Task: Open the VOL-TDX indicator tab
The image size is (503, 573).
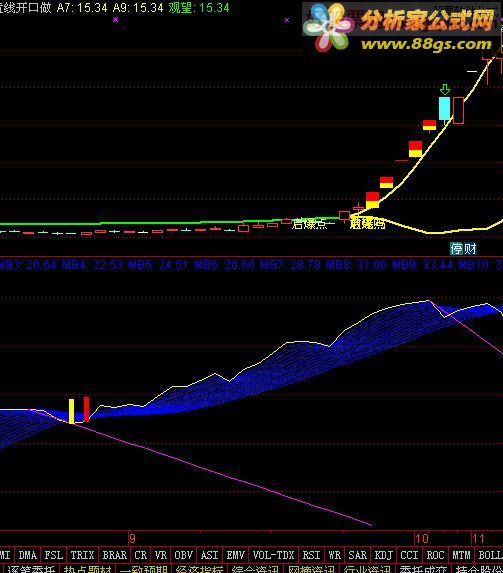Action: click(x=273, y=555)
